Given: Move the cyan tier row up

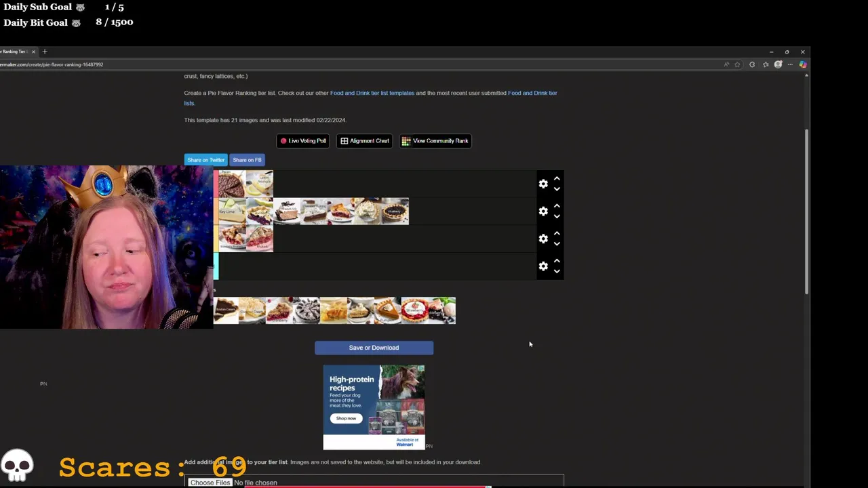Looking at the screenshot, I should [557, 261].
